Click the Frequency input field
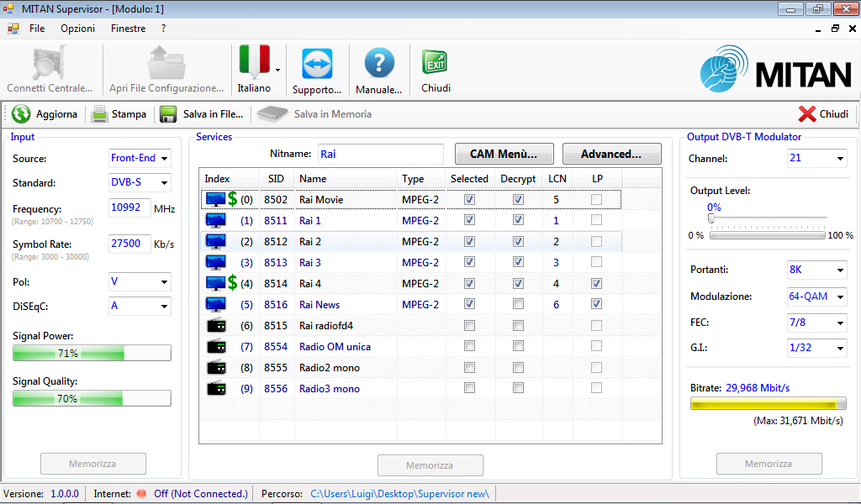 coord(129,207)
